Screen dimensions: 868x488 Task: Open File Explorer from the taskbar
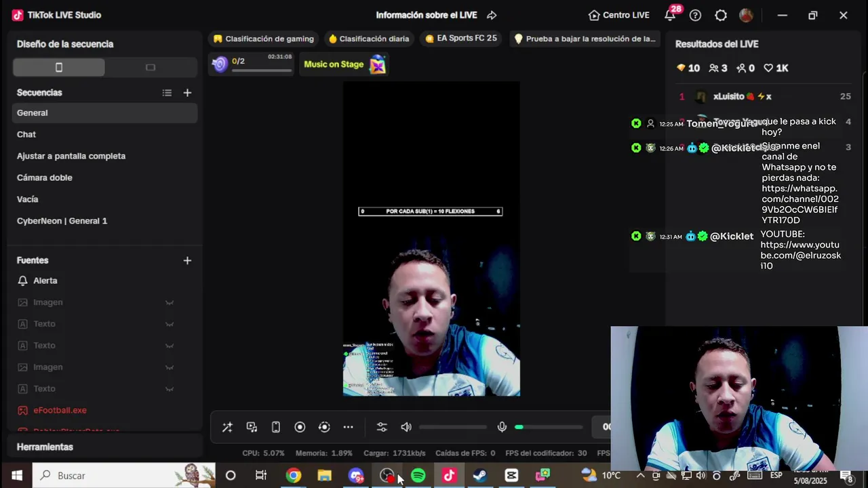coord(324,476)
